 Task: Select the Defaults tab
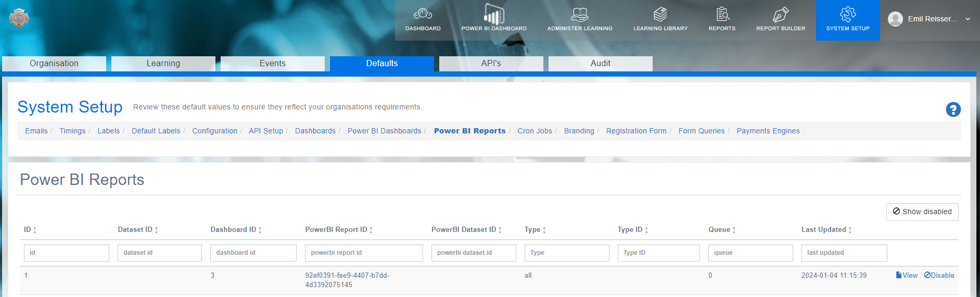pos(382,64)
